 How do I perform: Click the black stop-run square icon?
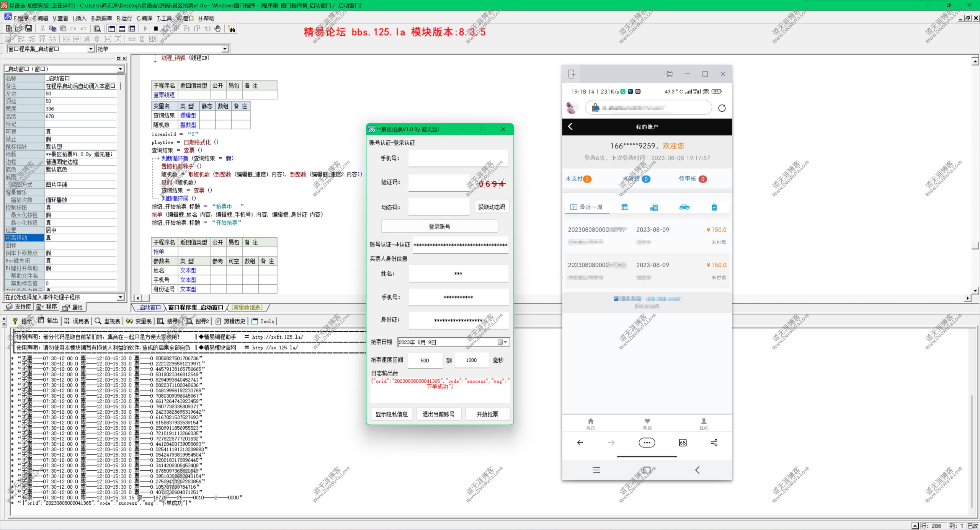pyautogui.click(x=156, y=29)
